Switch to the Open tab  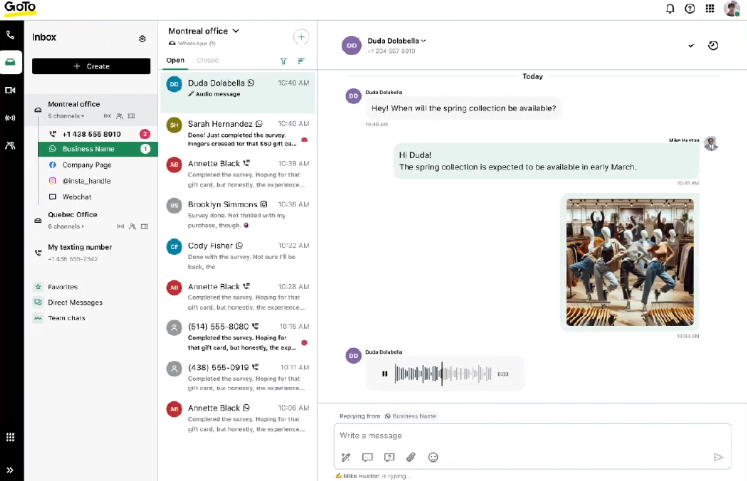(175, 60)
